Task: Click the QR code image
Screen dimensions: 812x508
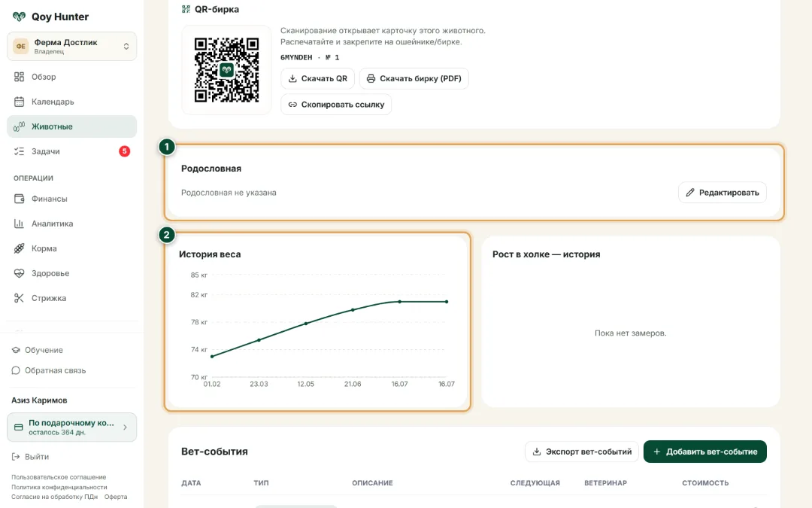Action: click(x=226, y=69)
